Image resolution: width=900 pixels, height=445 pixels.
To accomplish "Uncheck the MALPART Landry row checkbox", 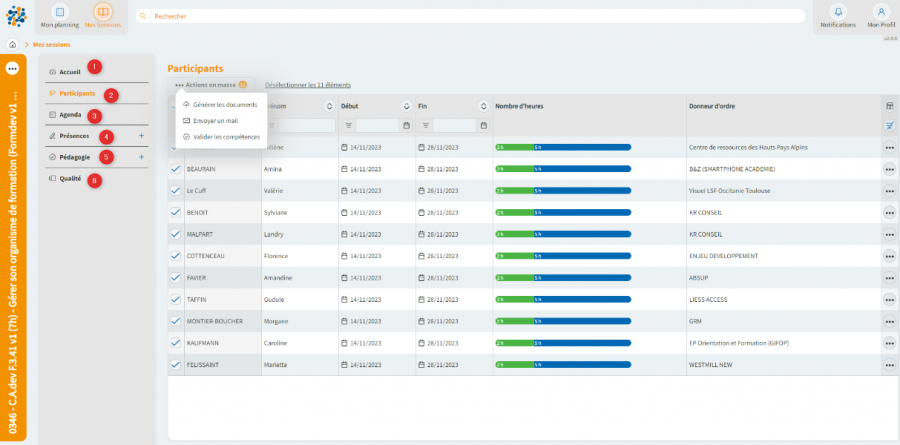I will pos(176,234).
